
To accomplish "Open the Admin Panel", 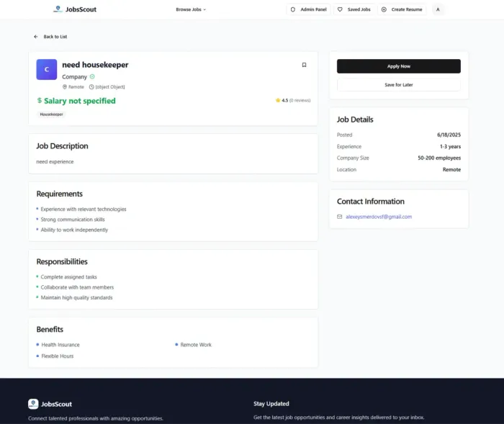I will (308, 9).
